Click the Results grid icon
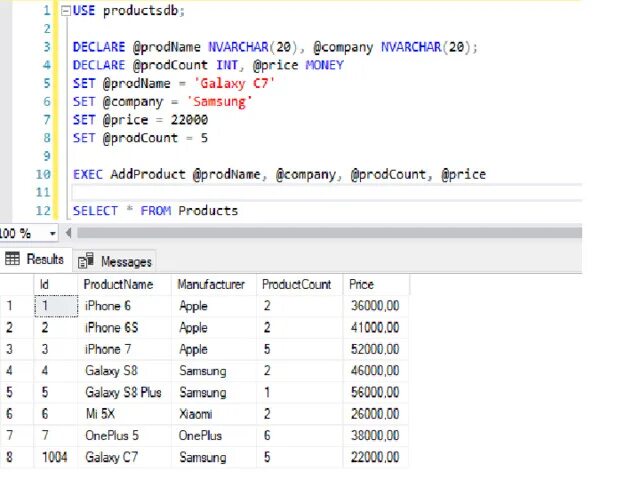This screenshot has width=640, height=480. tap(12, 258)
